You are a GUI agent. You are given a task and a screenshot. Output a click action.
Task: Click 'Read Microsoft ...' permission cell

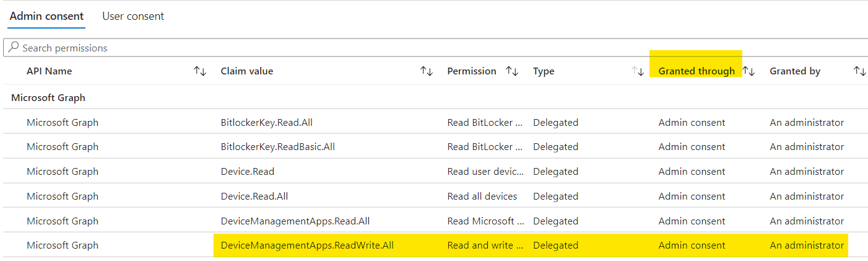(x=486, y=221)
